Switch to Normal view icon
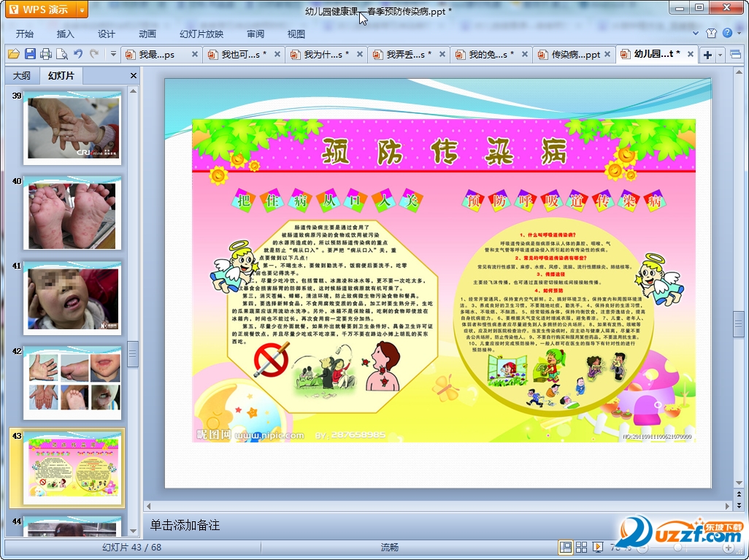 point(566,547)
